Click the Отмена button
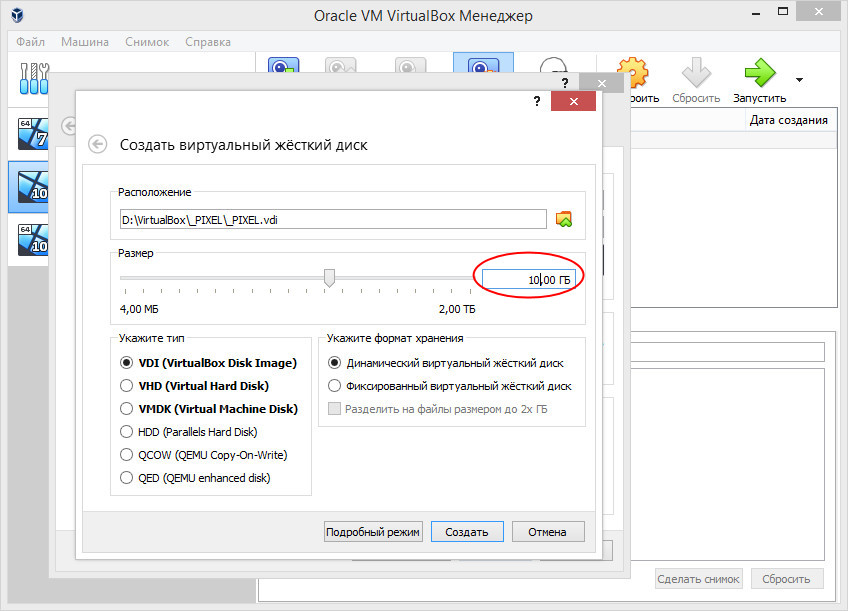The image size is (848, 611). click(x=548, y=532)
